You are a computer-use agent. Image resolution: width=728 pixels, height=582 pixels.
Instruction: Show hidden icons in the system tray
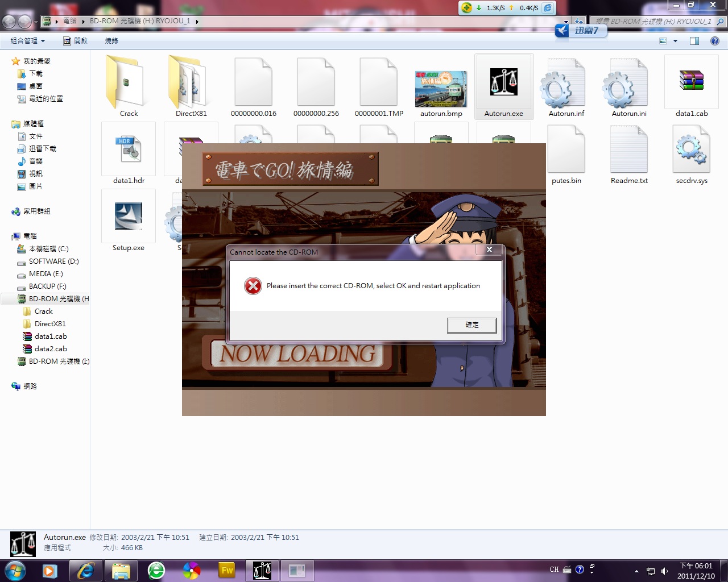click(636, 571)
